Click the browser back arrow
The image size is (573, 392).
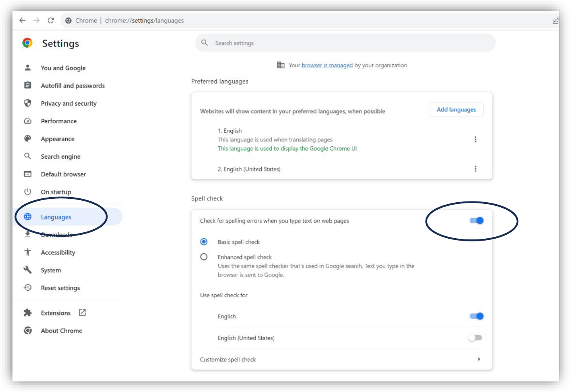[22, 20]
